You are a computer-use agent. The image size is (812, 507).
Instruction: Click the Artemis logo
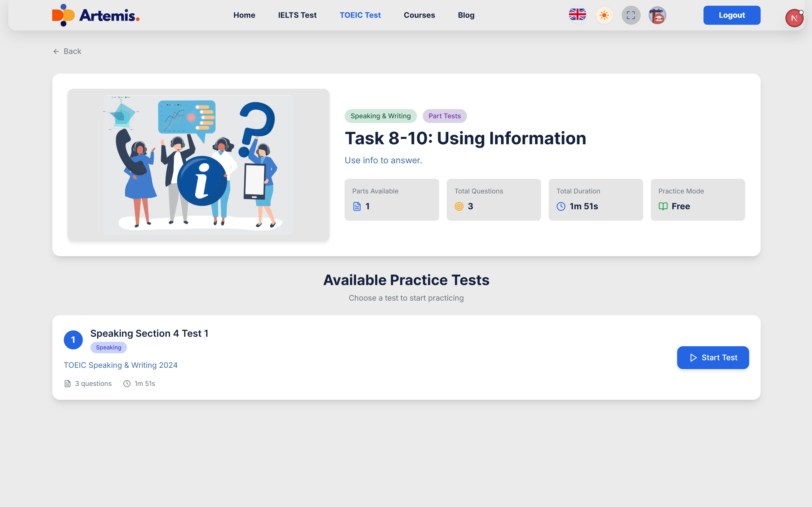[x=96, y=15]
